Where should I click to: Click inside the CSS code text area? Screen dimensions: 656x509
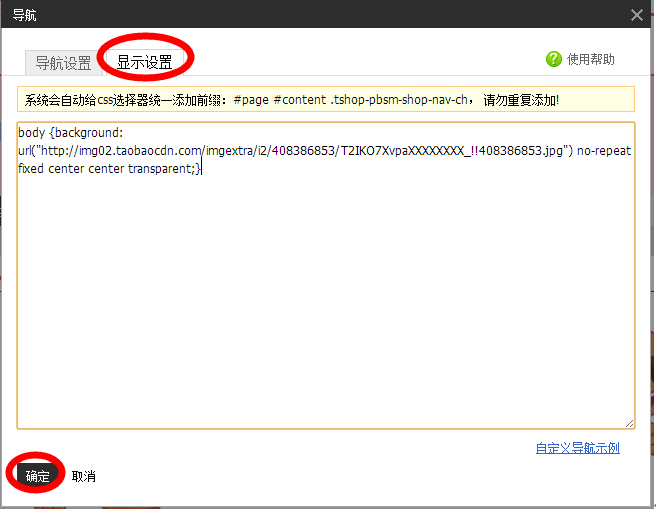[326, 275]
